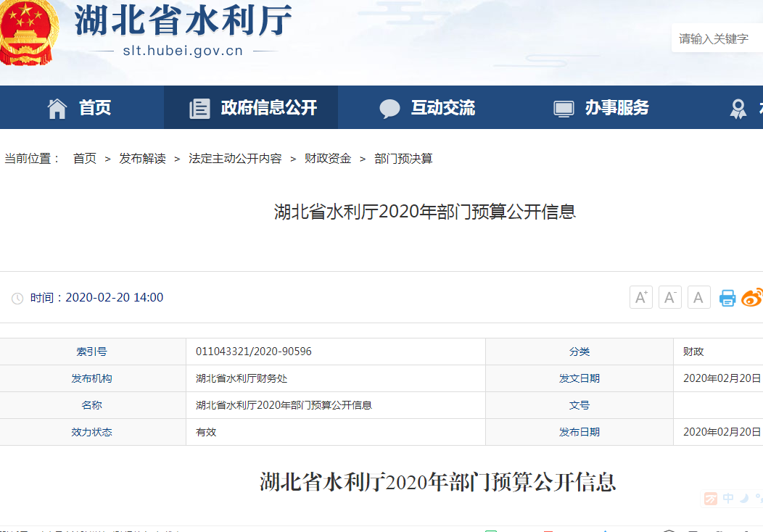Image resolution: width=763 pixels, height=532 pixels.
Task: Click the national emblem logo
Action: (x=28, y=31)
